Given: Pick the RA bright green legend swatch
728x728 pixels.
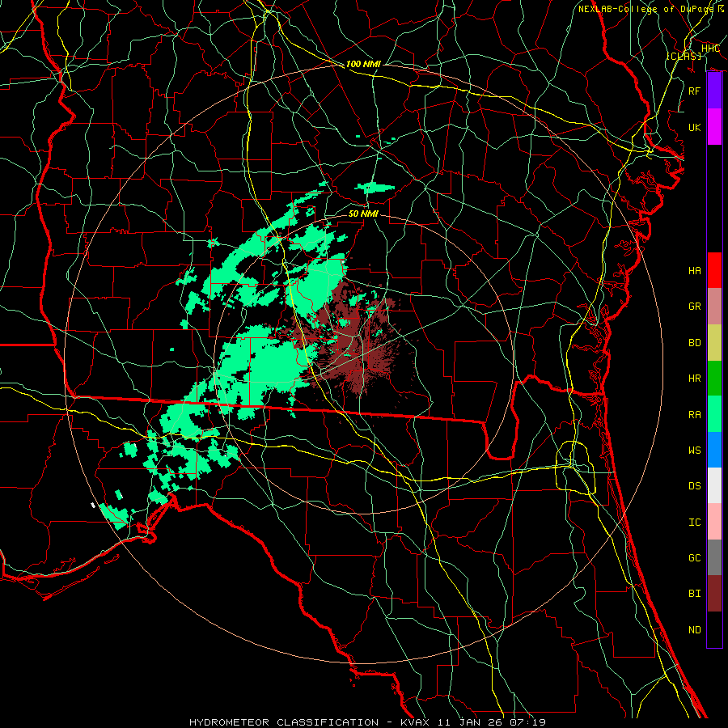Looking at the screenshot, I should [714, 414].
